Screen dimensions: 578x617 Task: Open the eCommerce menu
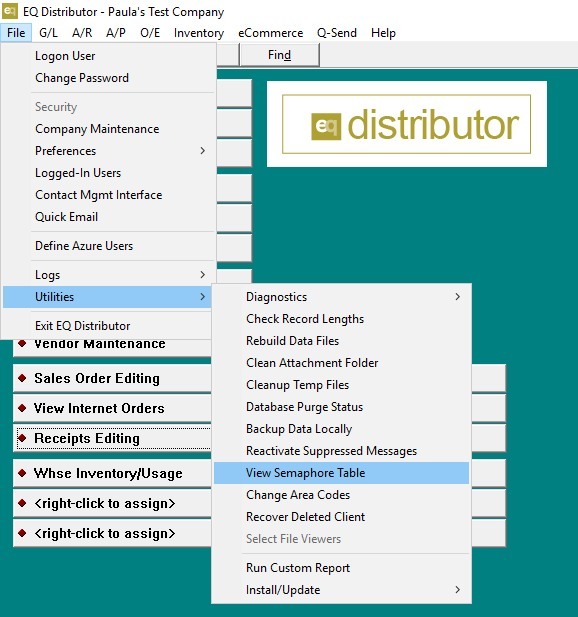270,33
